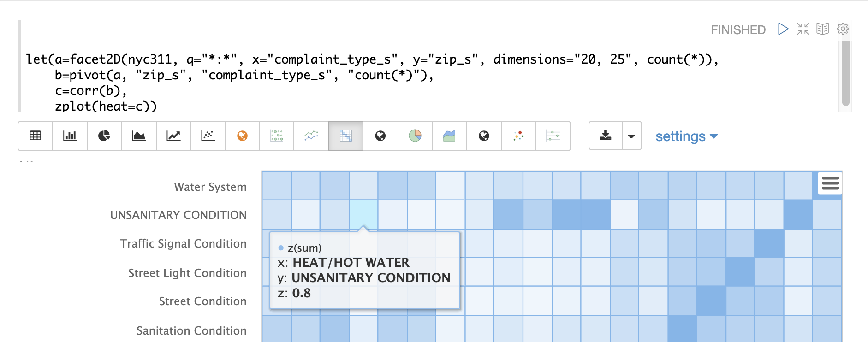This screenshot has width=868, height=342.
Task: Hide the editor with collapse arrows icon
Action: coord(803,29)
